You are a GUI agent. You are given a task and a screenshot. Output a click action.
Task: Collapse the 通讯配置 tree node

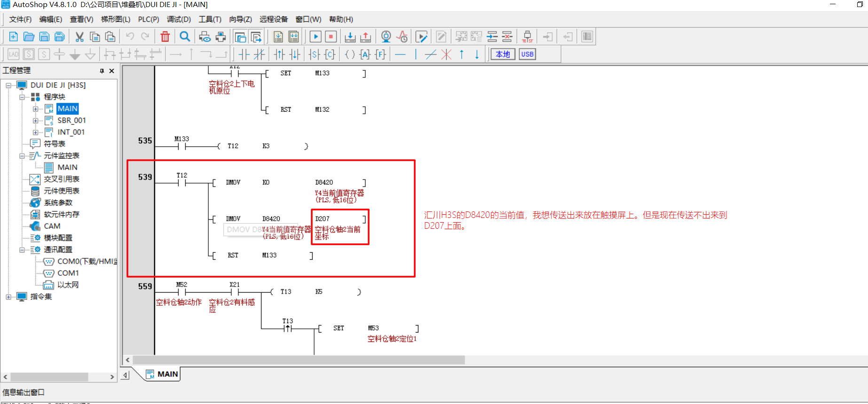[x=22, y=250]
